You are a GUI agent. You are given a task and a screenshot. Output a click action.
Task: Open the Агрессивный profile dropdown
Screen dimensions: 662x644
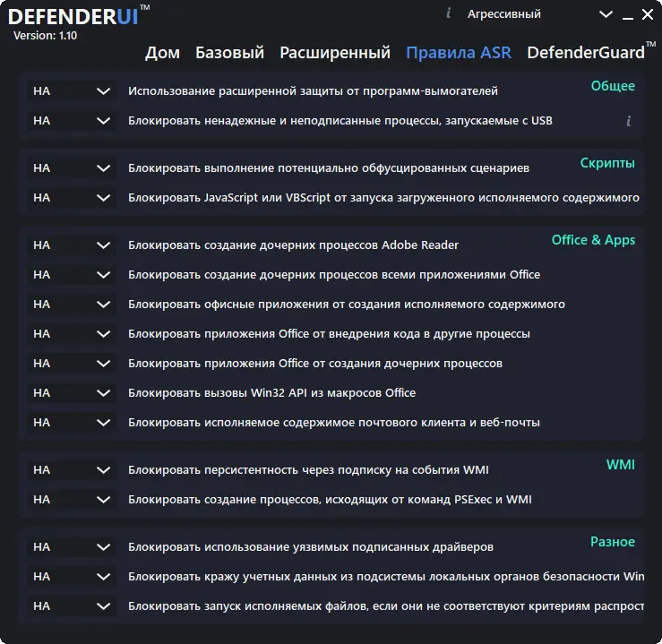coord(606,14)
